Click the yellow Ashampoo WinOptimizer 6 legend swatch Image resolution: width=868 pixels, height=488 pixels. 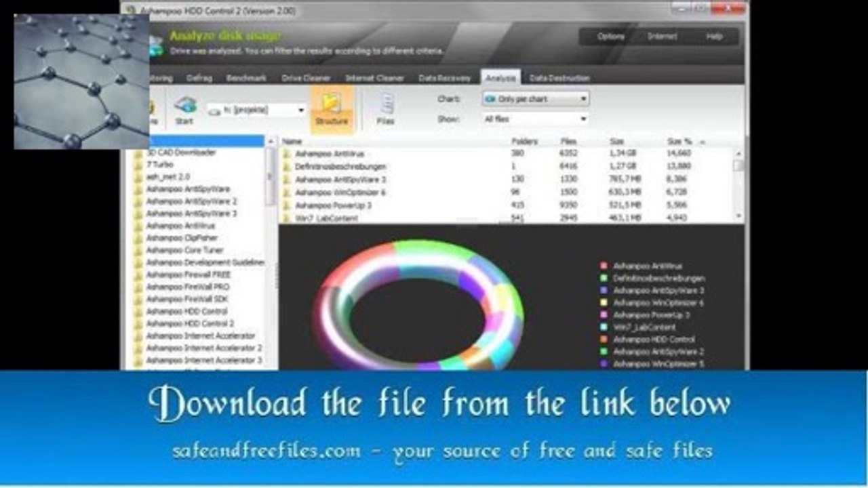604,303
